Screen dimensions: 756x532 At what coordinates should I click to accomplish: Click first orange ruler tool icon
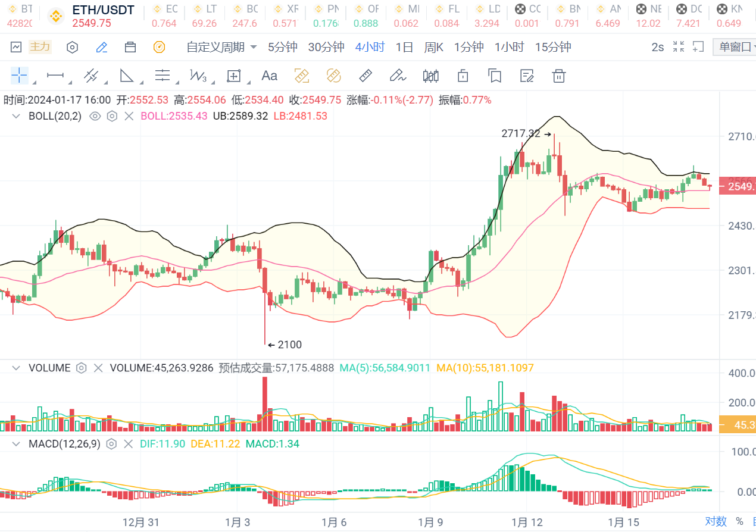[x=302, y=75]
